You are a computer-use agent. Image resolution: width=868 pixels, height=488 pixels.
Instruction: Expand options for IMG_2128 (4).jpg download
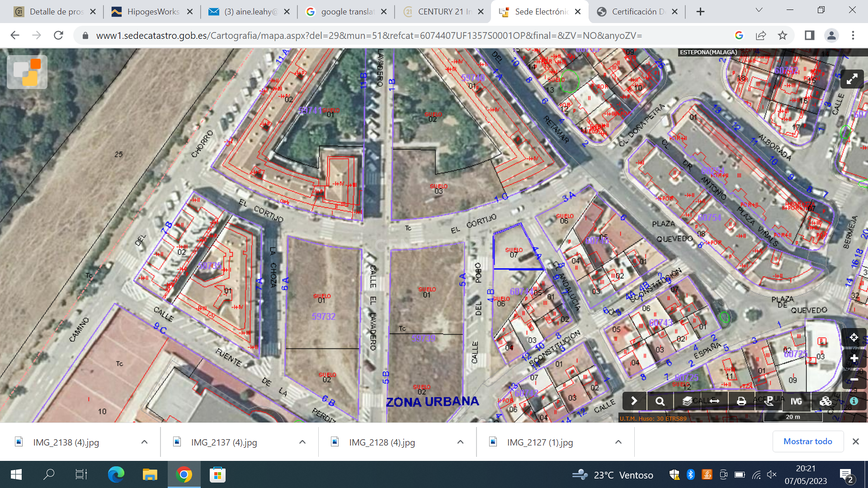(460, 442)
